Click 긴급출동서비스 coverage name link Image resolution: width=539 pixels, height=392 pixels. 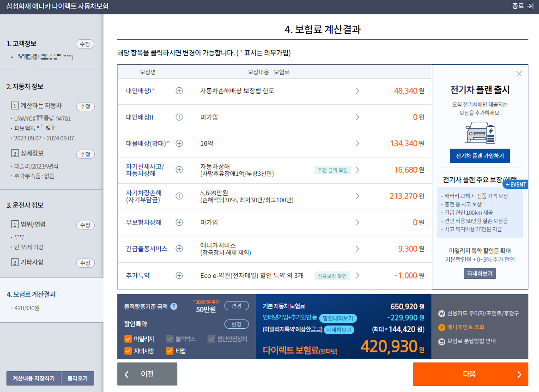pyautogui.click(x=147, y=249)
